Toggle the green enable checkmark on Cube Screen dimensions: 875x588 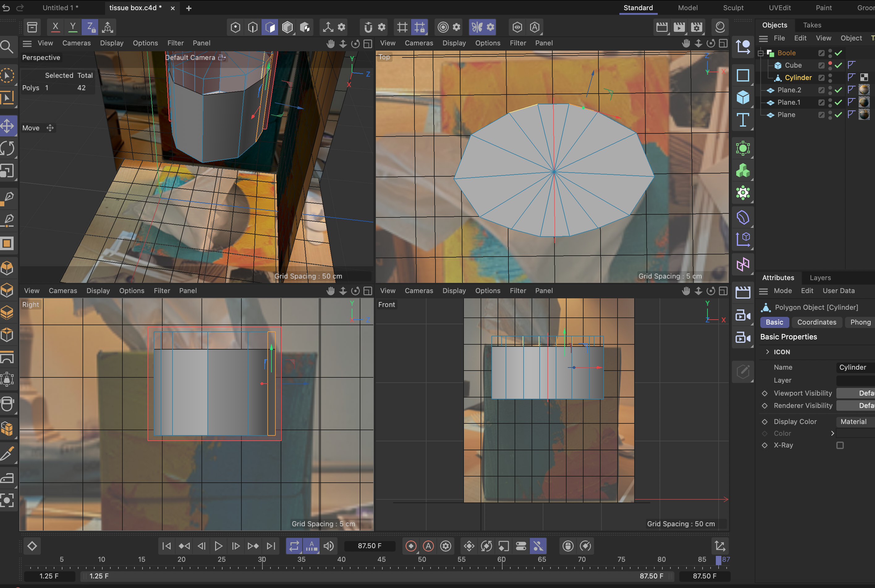(x=839, y=65)
